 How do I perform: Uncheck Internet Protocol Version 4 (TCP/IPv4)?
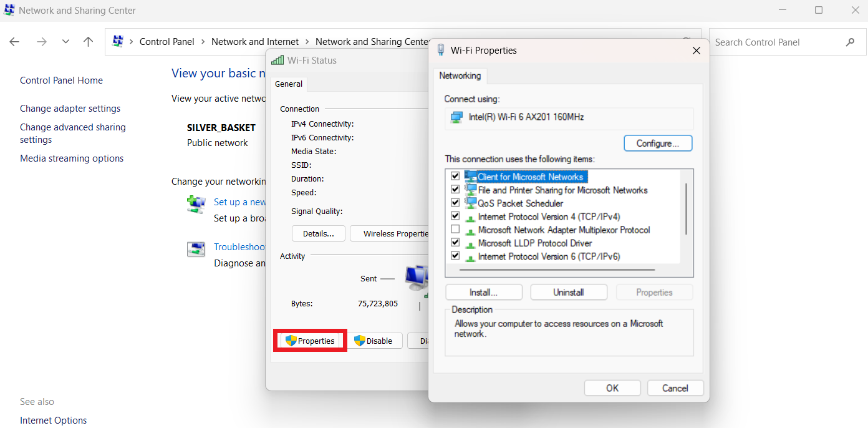455,216
